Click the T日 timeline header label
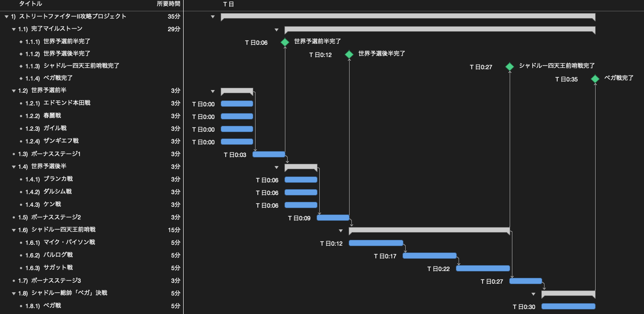 coord(228,4)
